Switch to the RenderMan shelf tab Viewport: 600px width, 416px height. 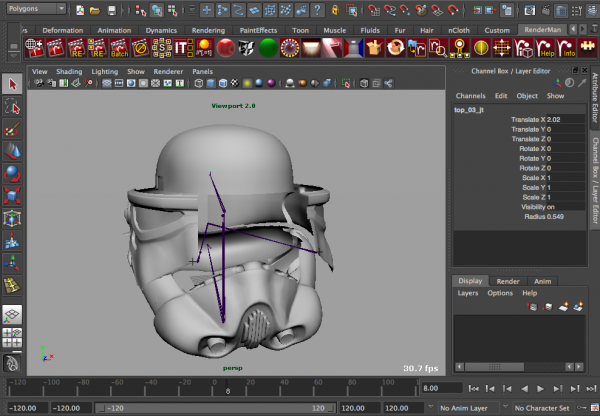[x=542, y=29]
